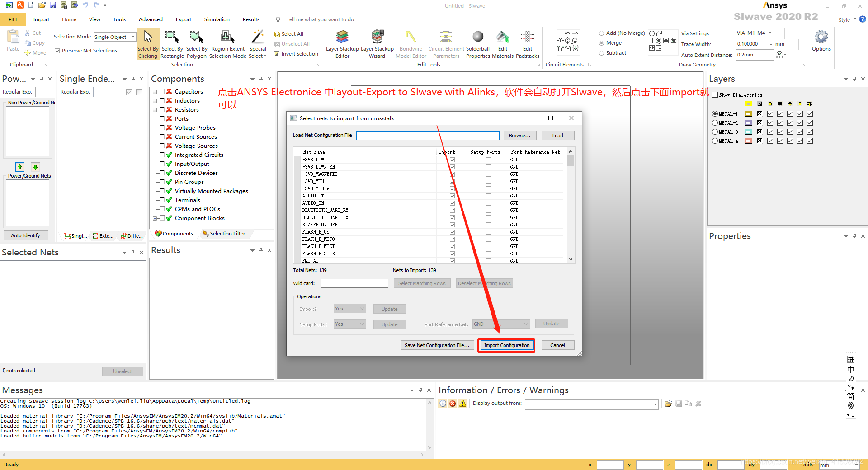Choose Select By Polygon tool
The width and height of the screenshot is (868, 470).
point(197,44)
